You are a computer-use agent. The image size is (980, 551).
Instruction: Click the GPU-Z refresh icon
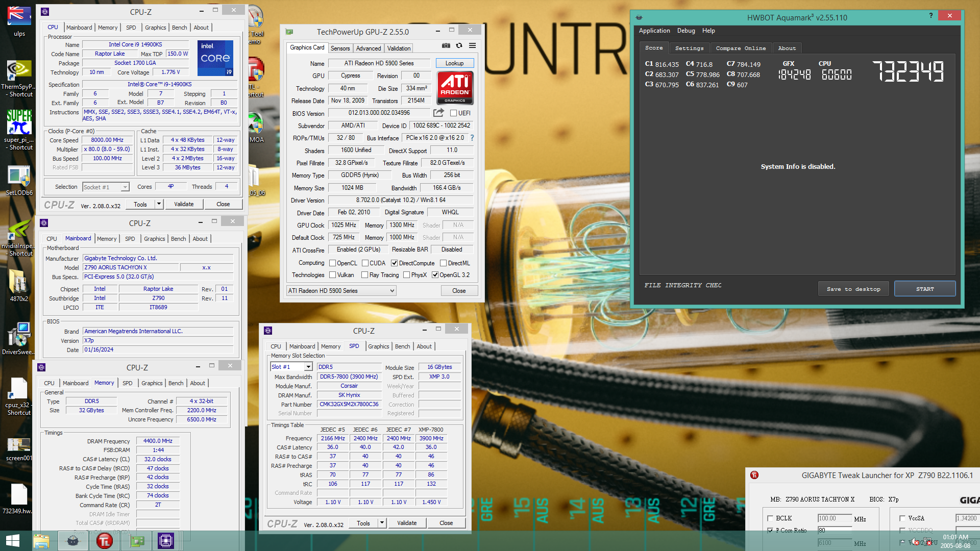pyautogui.click(x=459, y=45)
